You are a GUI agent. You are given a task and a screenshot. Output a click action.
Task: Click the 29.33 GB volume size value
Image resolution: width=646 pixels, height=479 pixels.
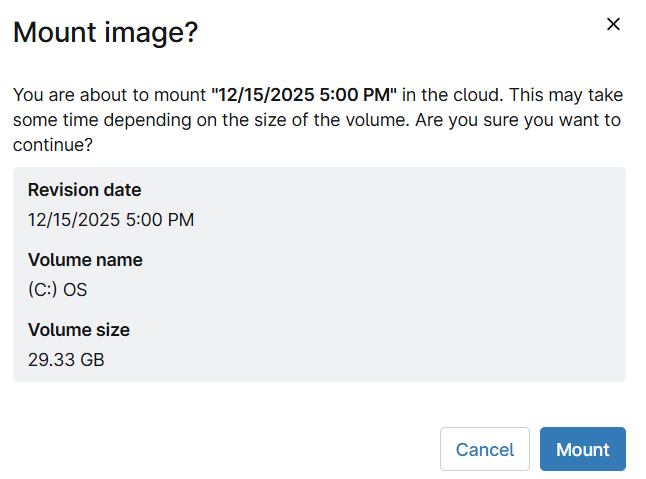[66, 359]
